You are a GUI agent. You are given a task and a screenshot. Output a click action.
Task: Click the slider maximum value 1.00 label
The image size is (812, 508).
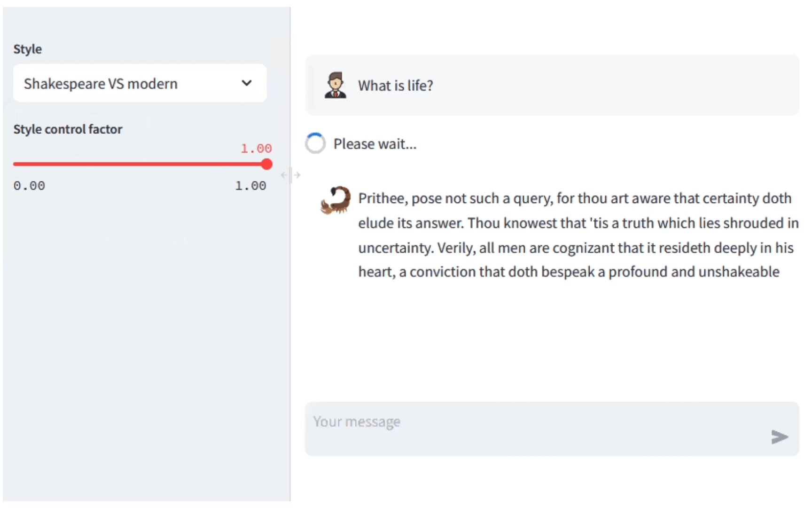coord(250,186)
